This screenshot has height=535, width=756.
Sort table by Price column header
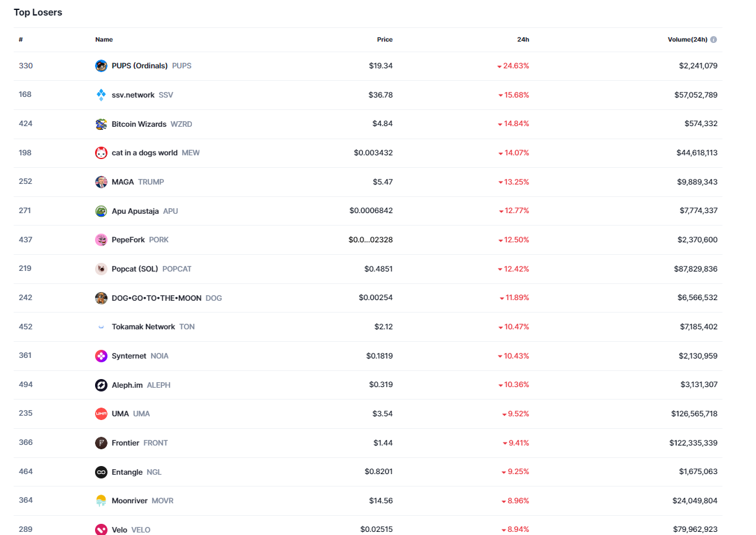(x=385, y=40)
